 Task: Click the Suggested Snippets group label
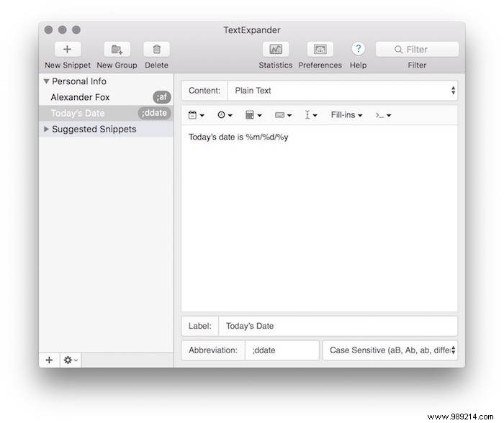(x=94, y=129)
